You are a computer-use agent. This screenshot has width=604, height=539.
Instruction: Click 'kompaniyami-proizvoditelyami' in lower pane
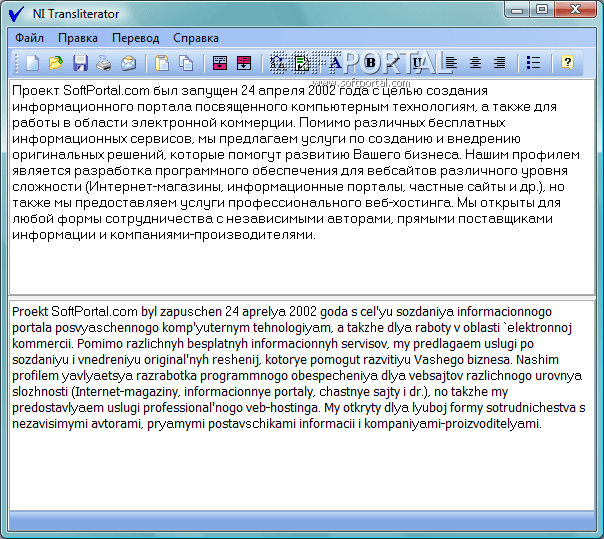(452, 424)
